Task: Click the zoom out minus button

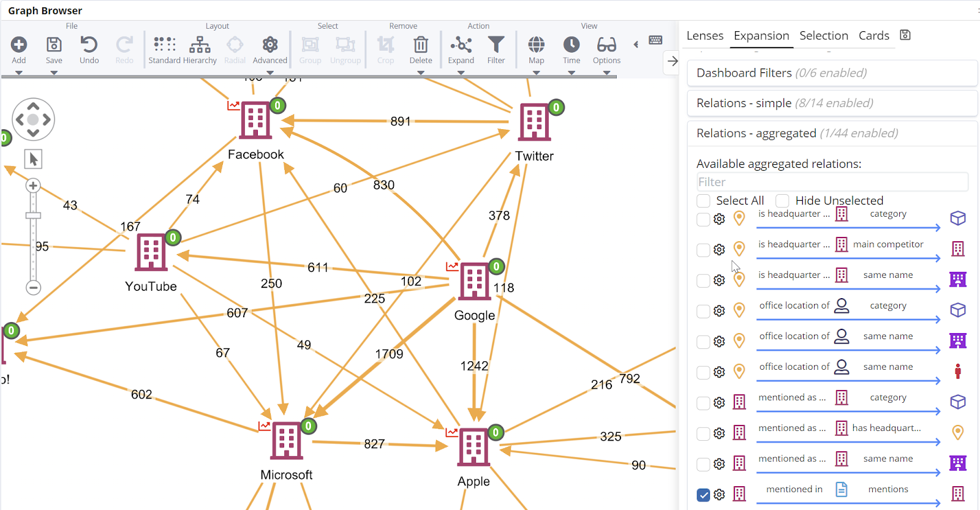Action: click(x=33, y=287)
